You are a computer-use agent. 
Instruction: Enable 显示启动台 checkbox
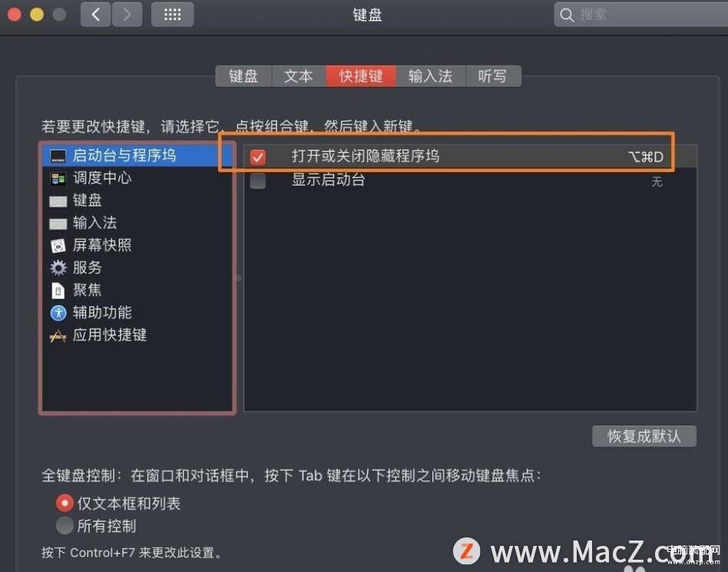coord(258,180)
